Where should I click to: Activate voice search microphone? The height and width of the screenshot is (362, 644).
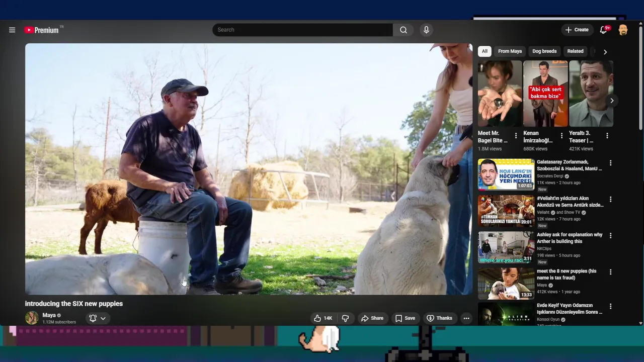click(x=426, y=30)
